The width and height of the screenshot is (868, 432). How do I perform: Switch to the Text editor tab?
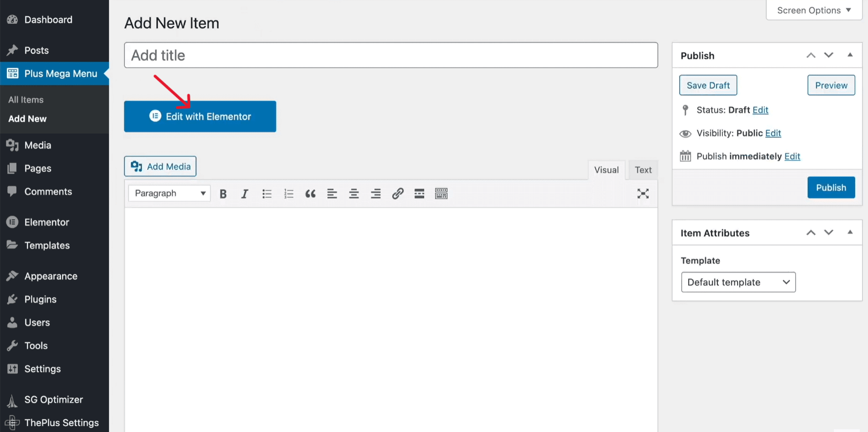pyautogui.click(x=642, y=170)
